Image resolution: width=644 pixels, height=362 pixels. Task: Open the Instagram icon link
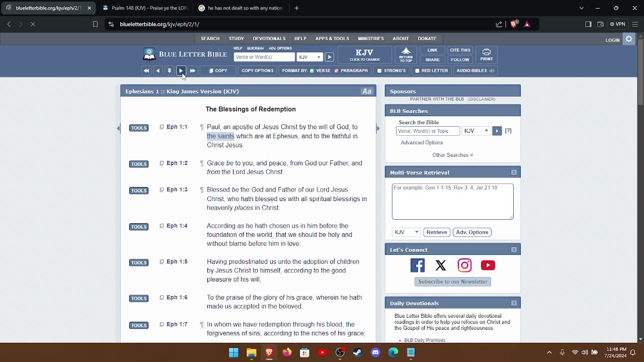click(464, 265)
